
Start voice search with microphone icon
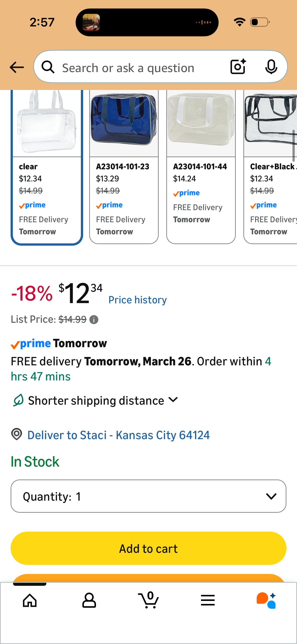[271, 67]
